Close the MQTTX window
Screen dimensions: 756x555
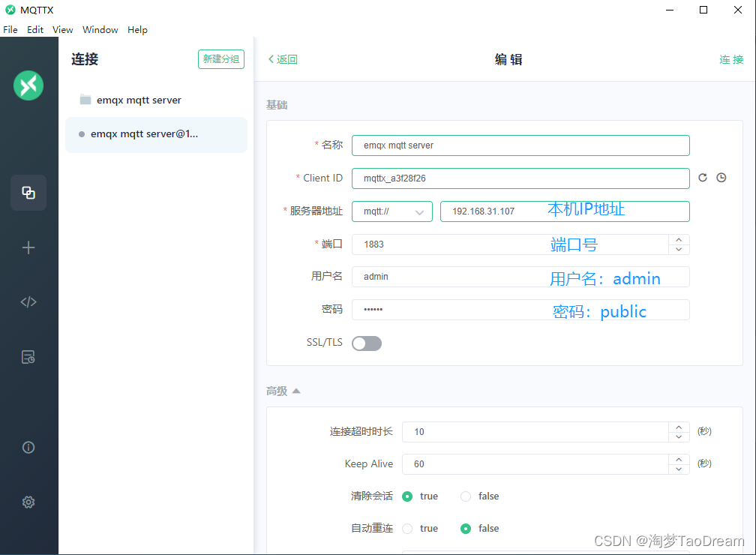[x=738, y=10]
